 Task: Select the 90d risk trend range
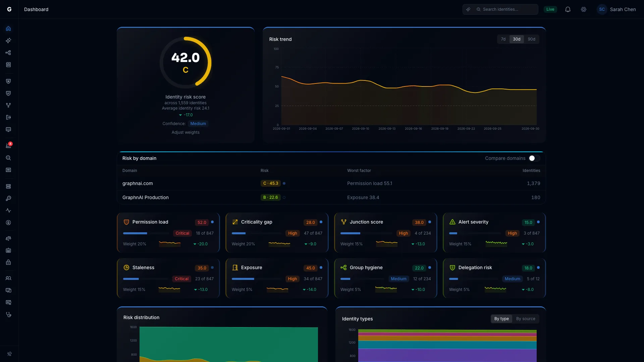coord(531,39)
